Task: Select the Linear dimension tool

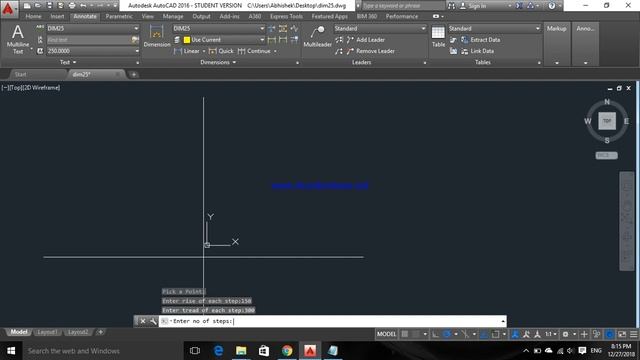Action: 187,51
